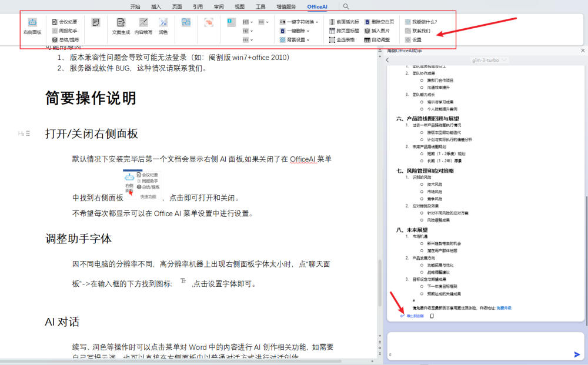Open the glm-3-turbo model dropdown
This screenshot has width=588, height=365.
[x=489, y=60]
